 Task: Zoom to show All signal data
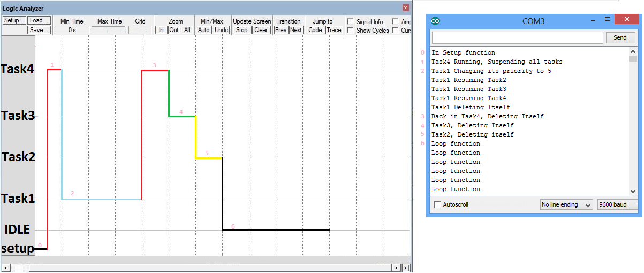coord(187,30)
